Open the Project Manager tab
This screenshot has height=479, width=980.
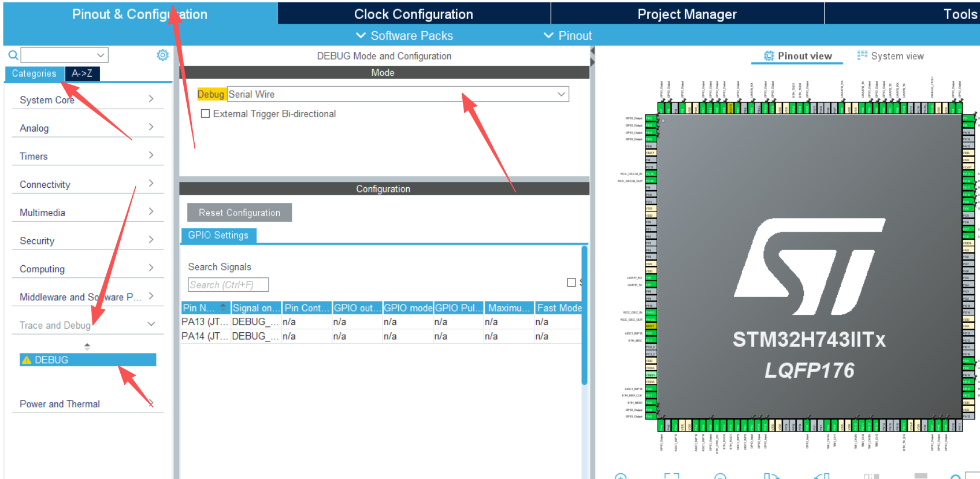pyautogui.click(x=686, y=14)
